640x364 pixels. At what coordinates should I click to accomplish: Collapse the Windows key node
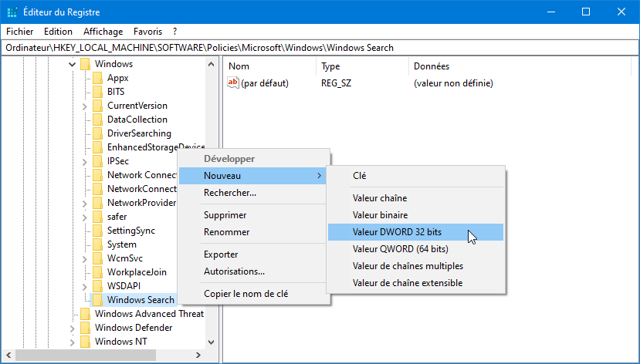point(72,64)
